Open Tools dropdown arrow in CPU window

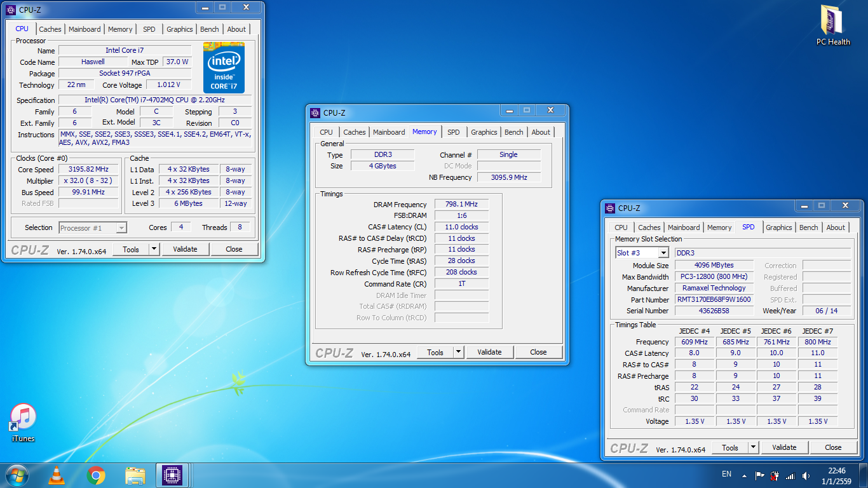(x=154, y=249)
